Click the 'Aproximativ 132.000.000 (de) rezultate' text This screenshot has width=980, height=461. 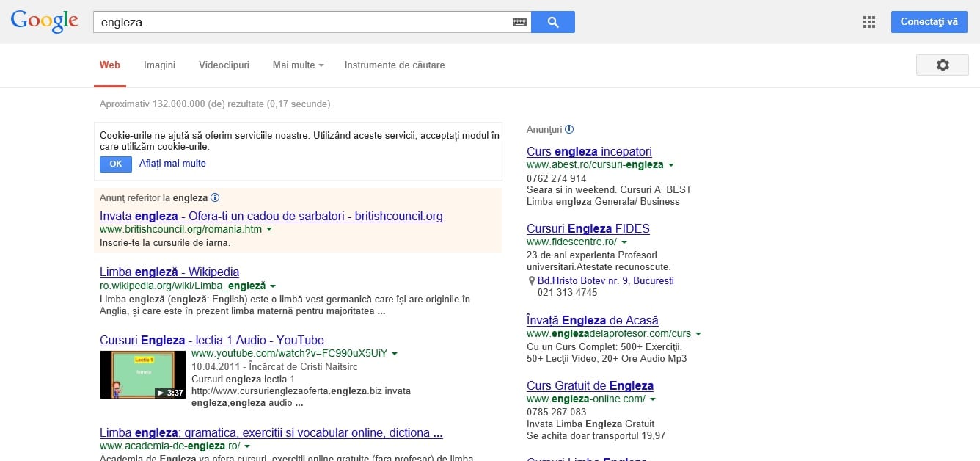[x=215, y=104]
